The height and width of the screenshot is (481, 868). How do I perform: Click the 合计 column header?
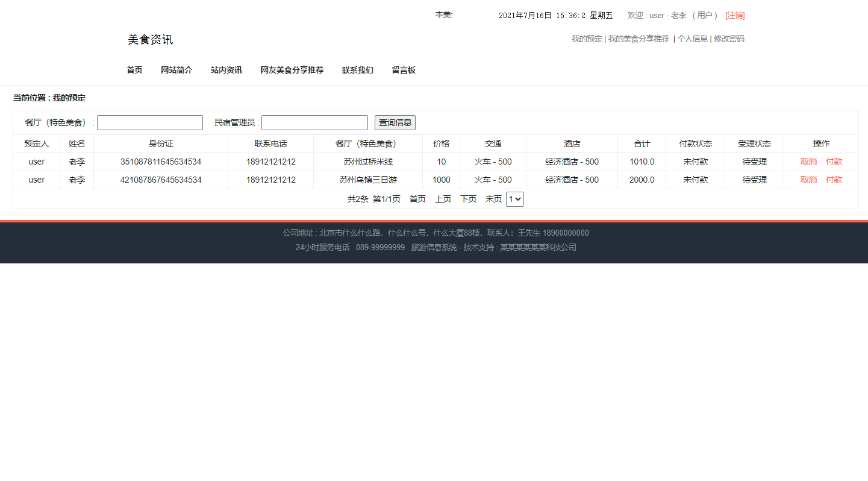pos(642,143)
